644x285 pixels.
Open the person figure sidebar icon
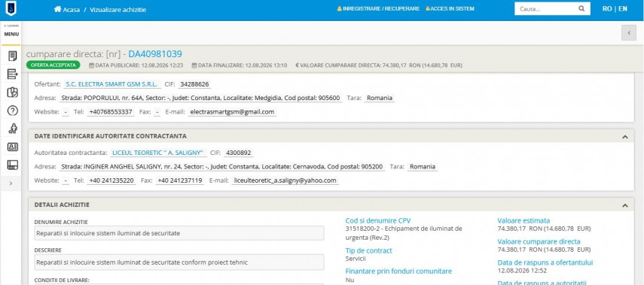click(x=12, y=129)
